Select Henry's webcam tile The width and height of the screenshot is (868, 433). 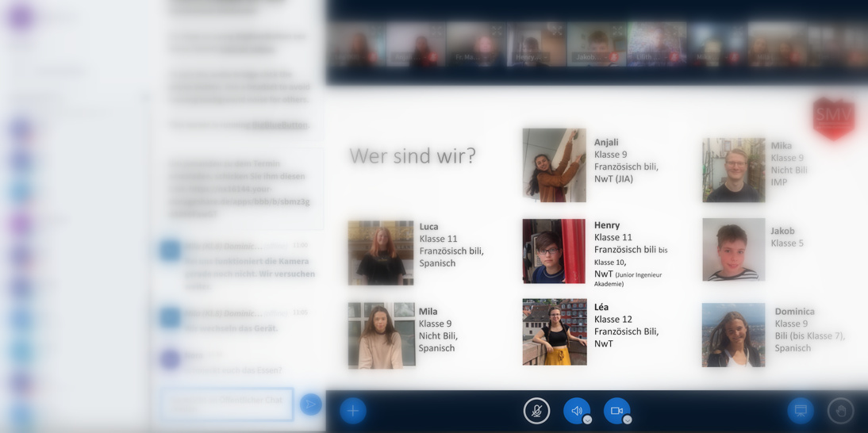536,45
